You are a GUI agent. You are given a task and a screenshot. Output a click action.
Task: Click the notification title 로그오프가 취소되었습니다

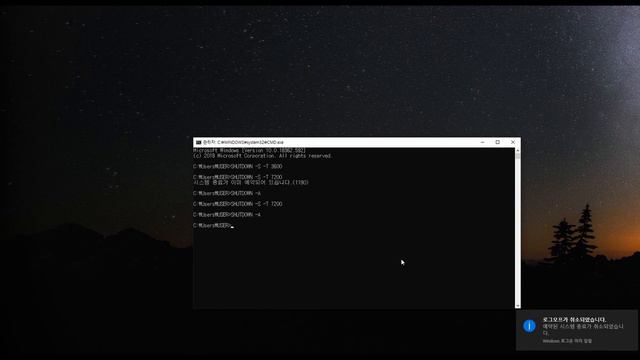pyautogui.click(x=574, y=320)
